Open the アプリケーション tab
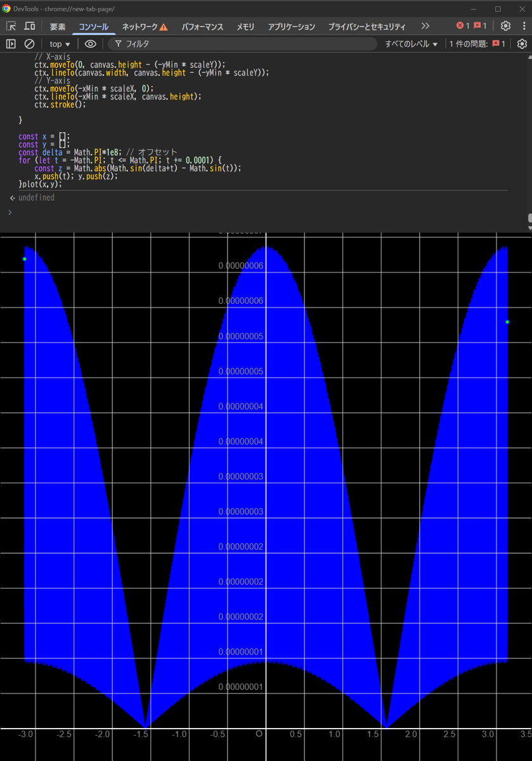 (291, 27)
